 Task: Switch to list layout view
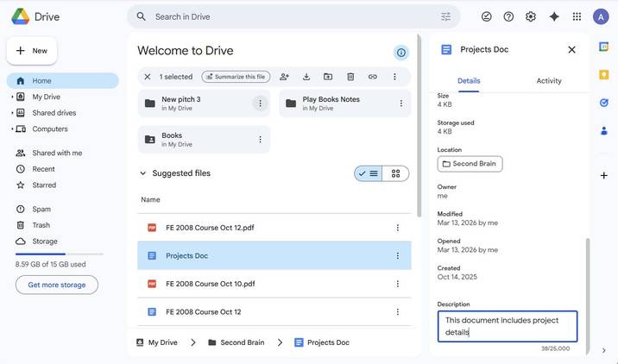click(x=368, y=173)
